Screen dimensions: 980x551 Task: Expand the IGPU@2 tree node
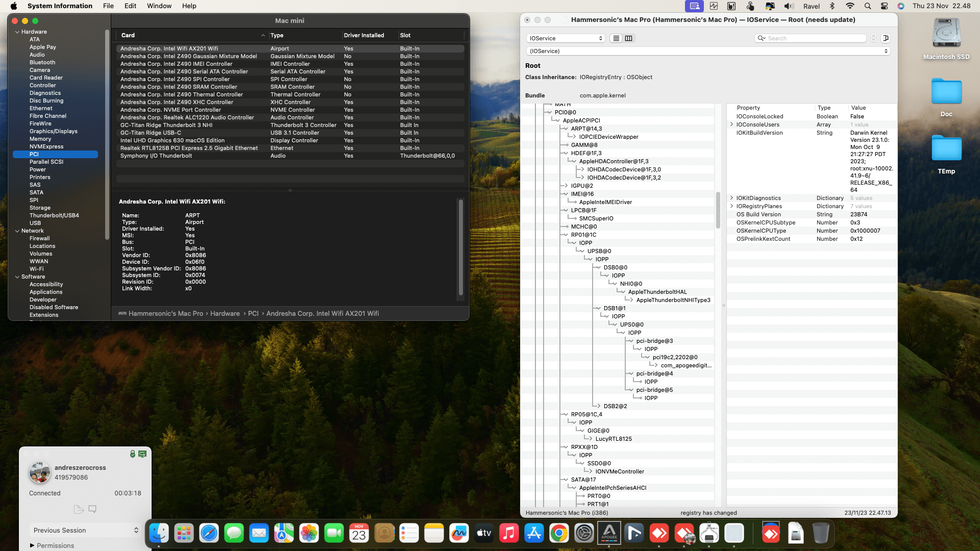(566, 186)
